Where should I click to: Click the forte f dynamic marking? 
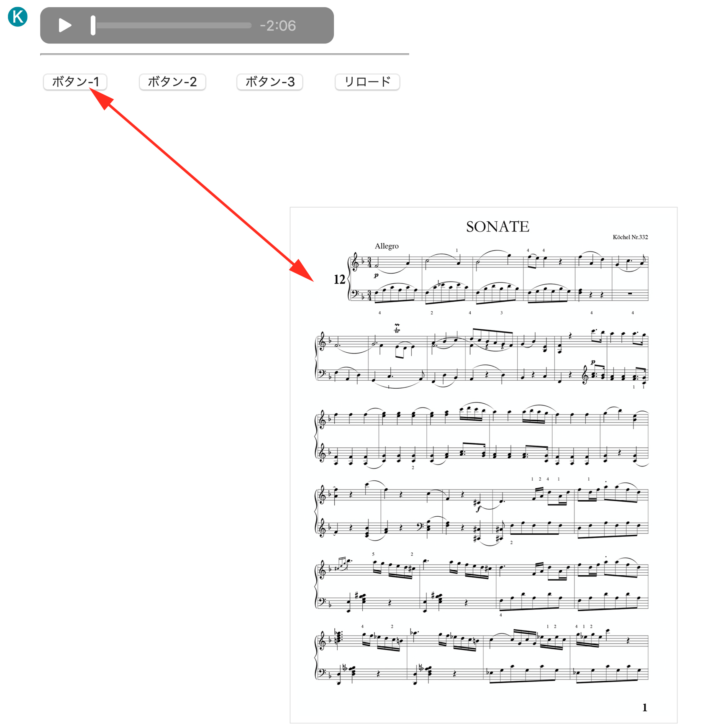[478, 508]
